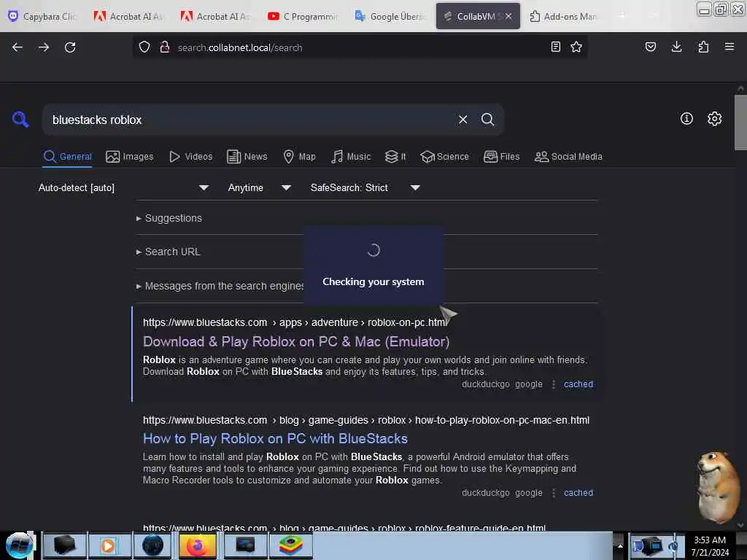Select the General search category

coord(68,157)
